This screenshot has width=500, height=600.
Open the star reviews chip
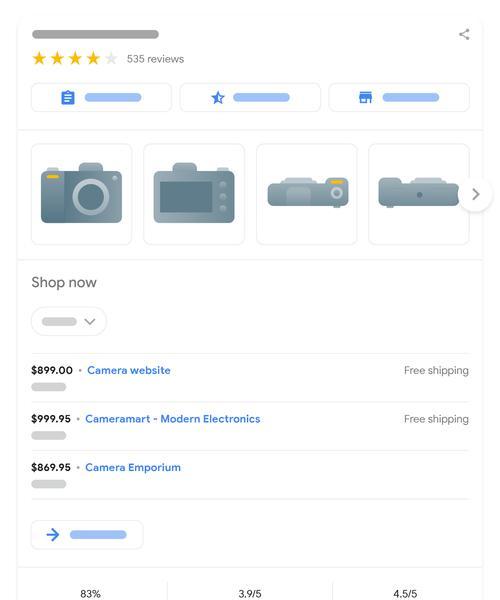pos(250,98)
